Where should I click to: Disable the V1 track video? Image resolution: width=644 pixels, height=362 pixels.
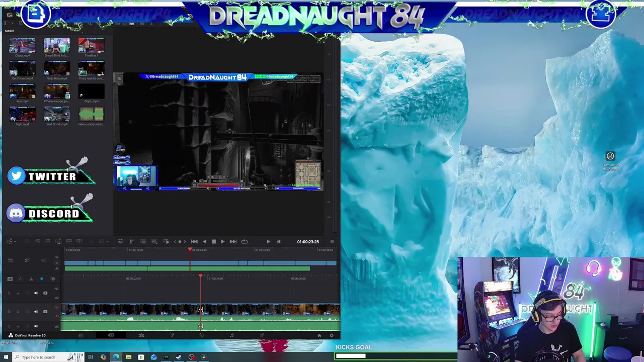pos(45,312)
